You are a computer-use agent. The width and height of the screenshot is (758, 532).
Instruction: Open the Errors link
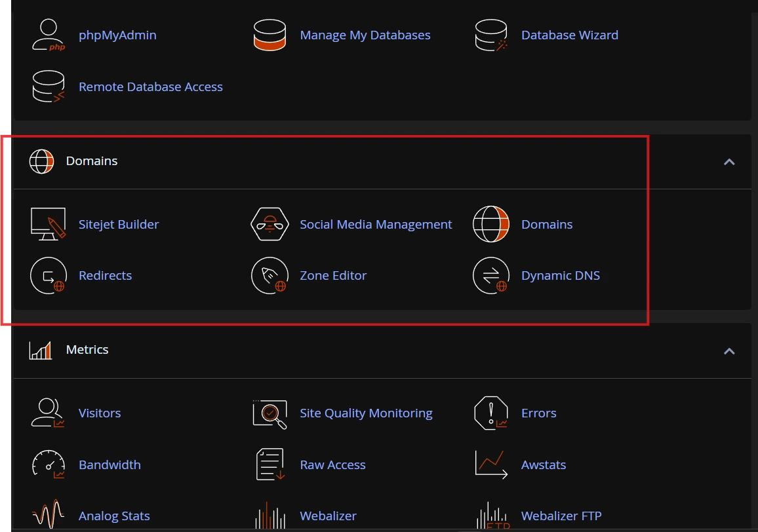click(x=538, y=413)
